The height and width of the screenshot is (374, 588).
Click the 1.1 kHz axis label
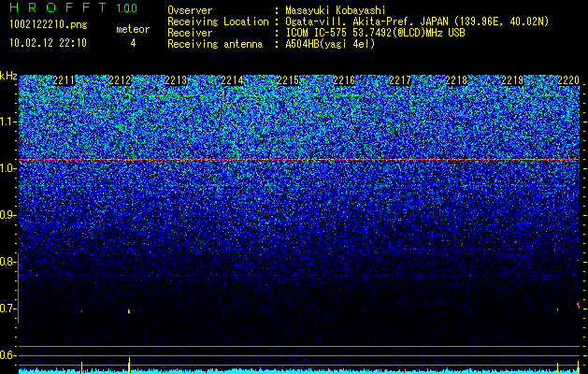(x=7, y=122)
